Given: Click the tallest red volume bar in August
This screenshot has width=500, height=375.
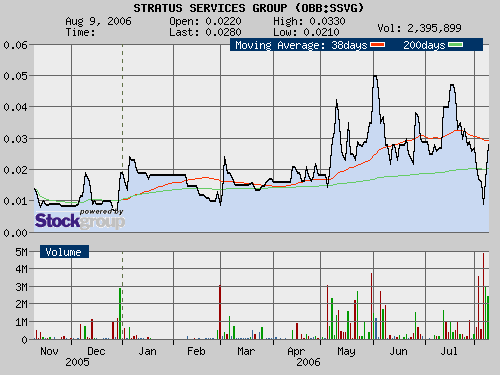Looking at the screenshot, I should [484, 296].
